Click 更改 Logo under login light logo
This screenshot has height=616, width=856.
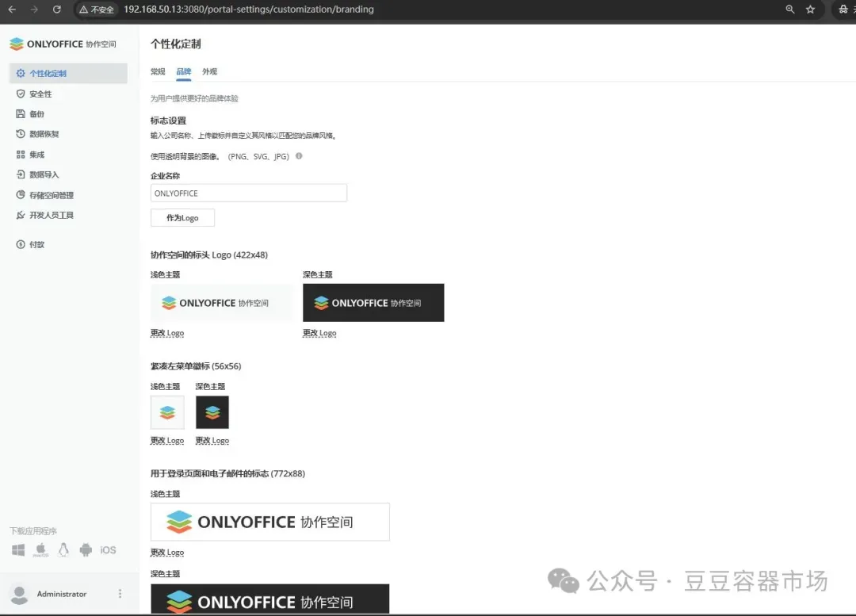pos(167,552)
